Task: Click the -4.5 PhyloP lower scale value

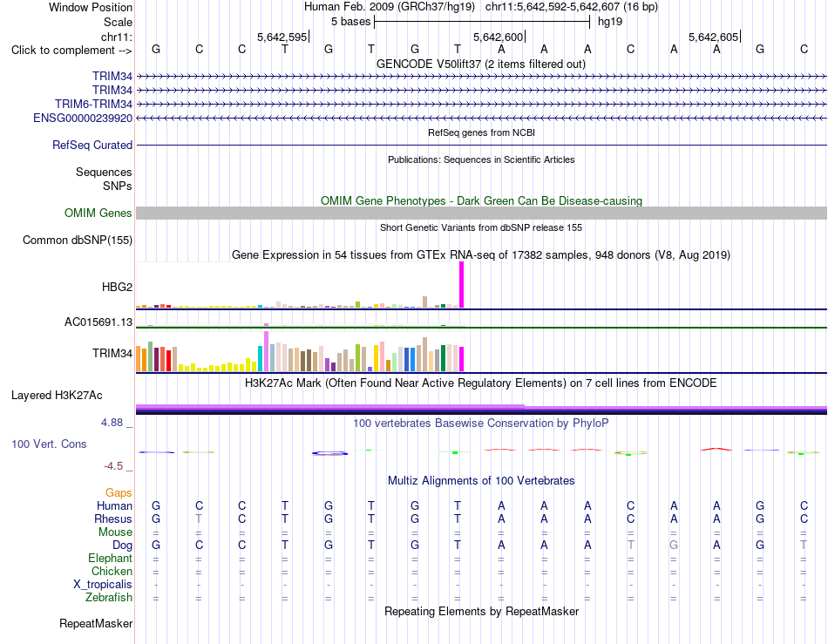Action: pos(113,466)
